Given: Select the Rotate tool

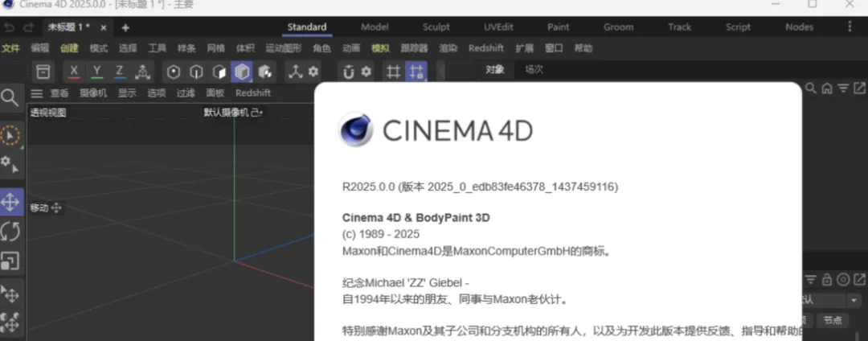Looking at the screenshot, I should (10, 232).
